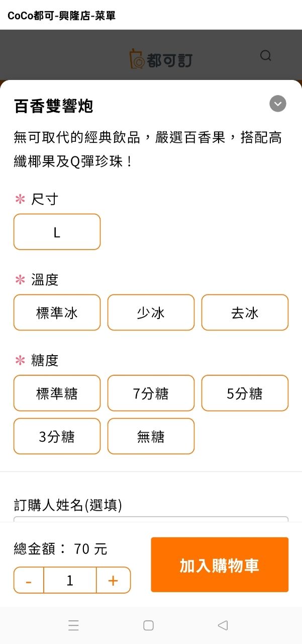The width and height of the screenshot is (302, 644).
Task: Collapse the product panel with chevron button
Action: pos(278,104)
